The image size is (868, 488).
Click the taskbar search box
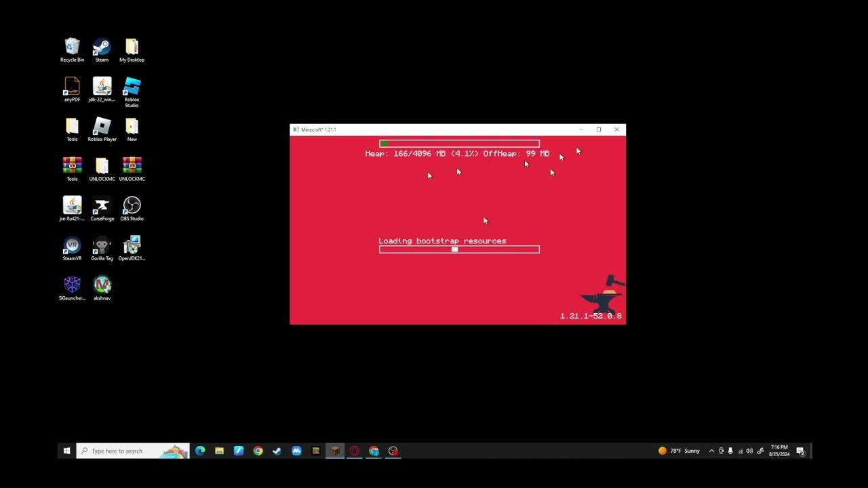click(x=132, y=451)
